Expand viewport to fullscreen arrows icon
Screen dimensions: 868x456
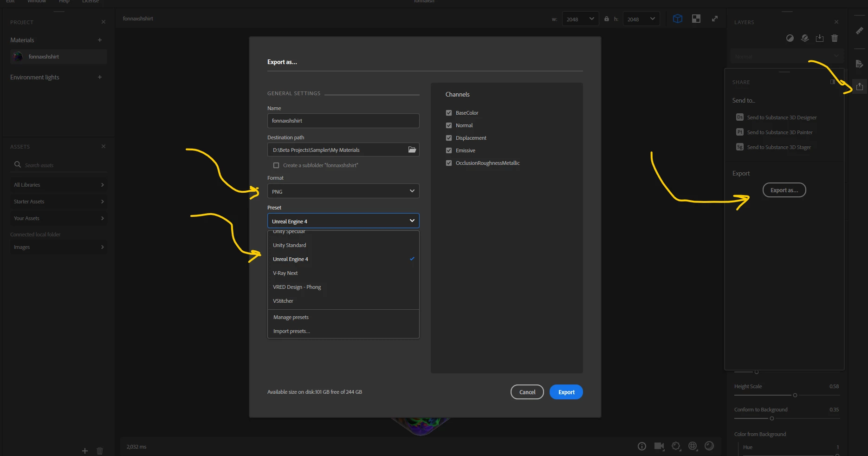[x=715, y=19]
